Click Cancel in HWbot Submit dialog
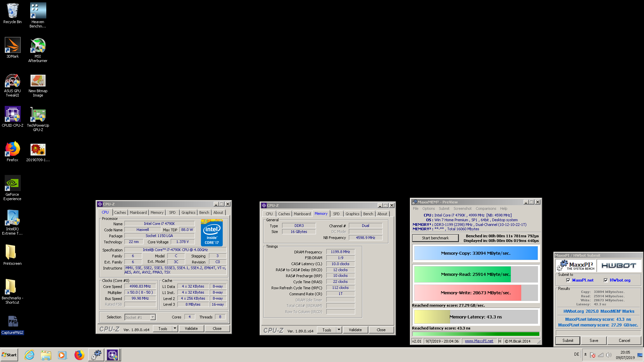644x362 pixels. pyautogui.click(x=624, y=341)
